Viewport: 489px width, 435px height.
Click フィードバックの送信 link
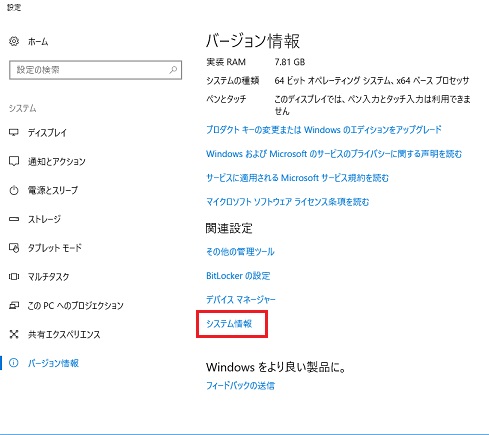coord(240,386)
